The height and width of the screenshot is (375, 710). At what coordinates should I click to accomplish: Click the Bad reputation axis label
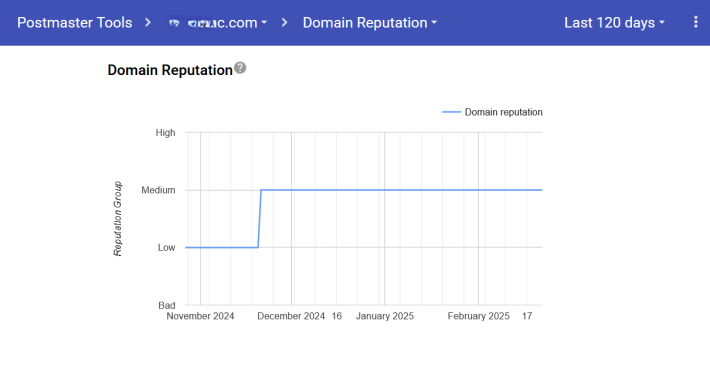click(x=167, y=305)
